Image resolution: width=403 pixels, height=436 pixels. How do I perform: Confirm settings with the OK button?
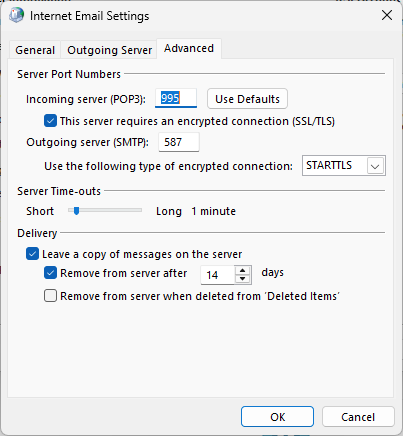[x=277, y=417]
